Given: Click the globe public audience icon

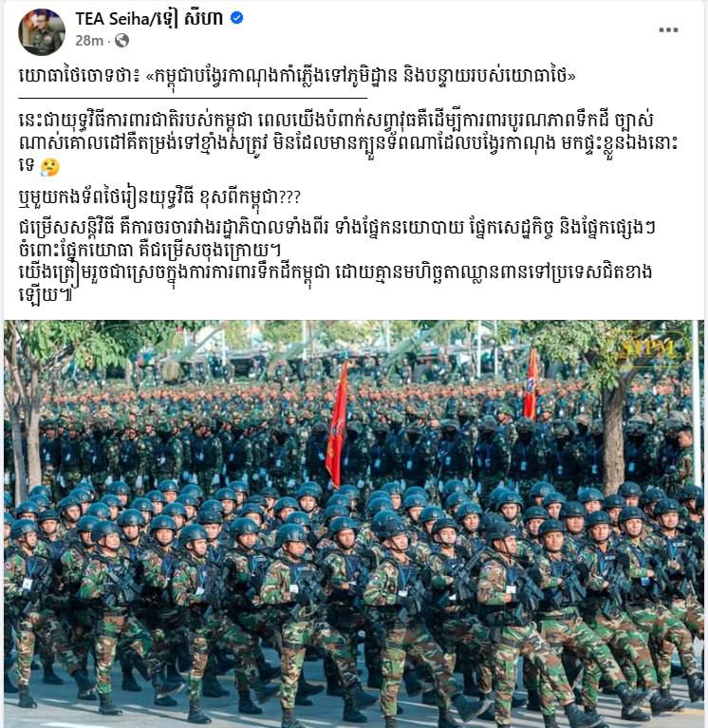Looking at the screenshot, I should point(121,41).
